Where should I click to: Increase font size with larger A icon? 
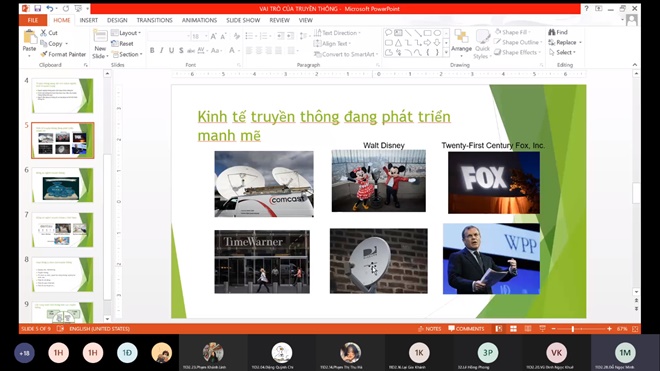tap(214, 37)
